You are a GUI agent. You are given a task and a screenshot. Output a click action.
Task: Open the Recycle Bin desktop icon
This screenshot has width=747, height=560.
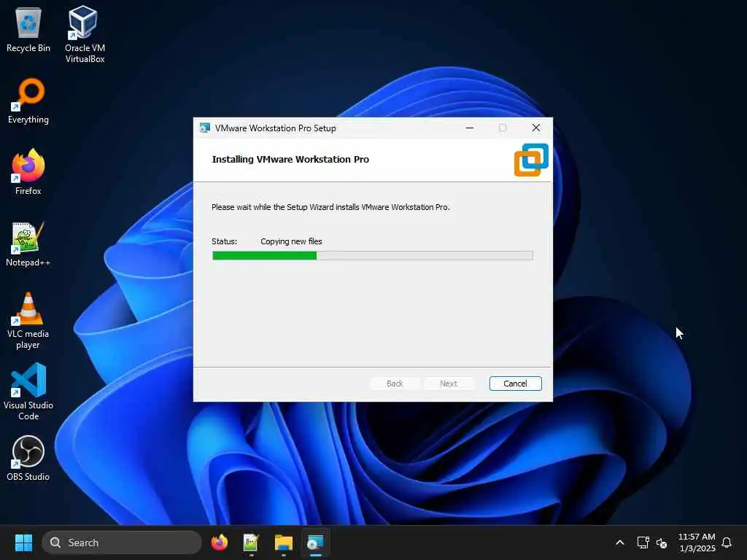[28, 29]
